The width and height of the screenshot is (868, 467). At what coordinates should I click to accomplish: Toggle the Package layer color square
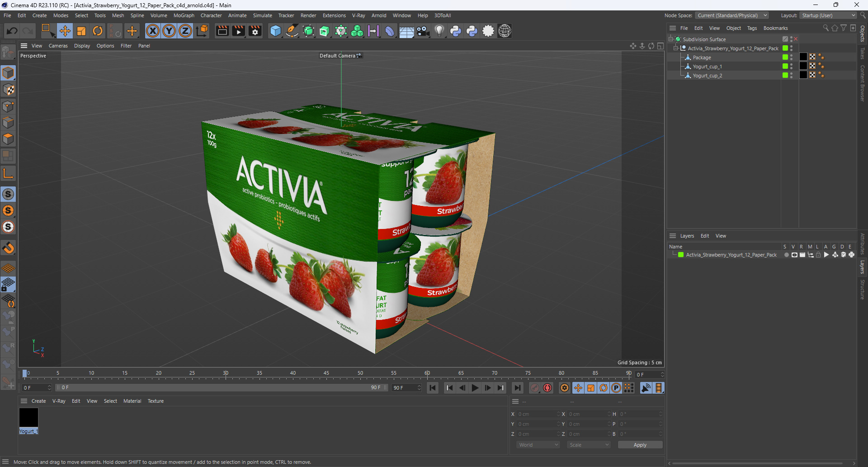coord(785,57)
